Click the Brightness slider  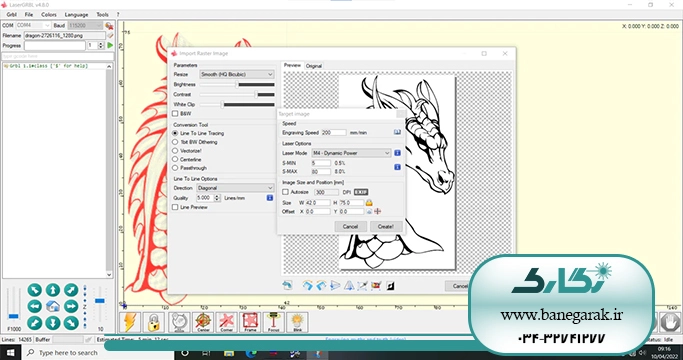click(x=237, y=85)
